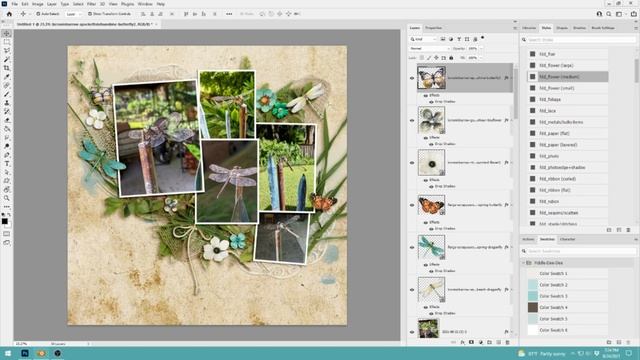The image size is (640, 360).
Task: Select the Zoom tool in toolbar
Action: [x=7, y=198]
